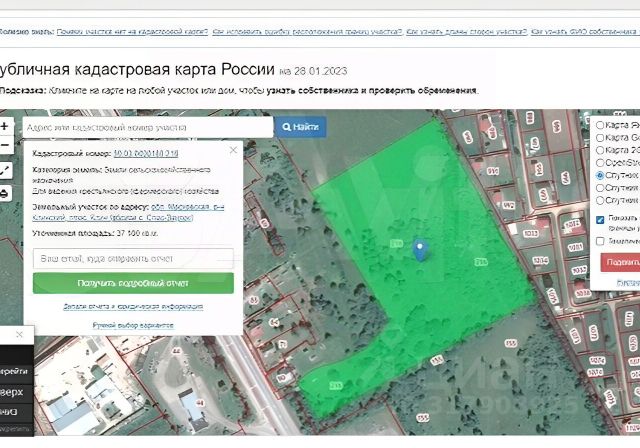The width and height of the screenshot is (640, 448).
Task: Open link Как узнать длины сторон участка
Action: [466, 32]
